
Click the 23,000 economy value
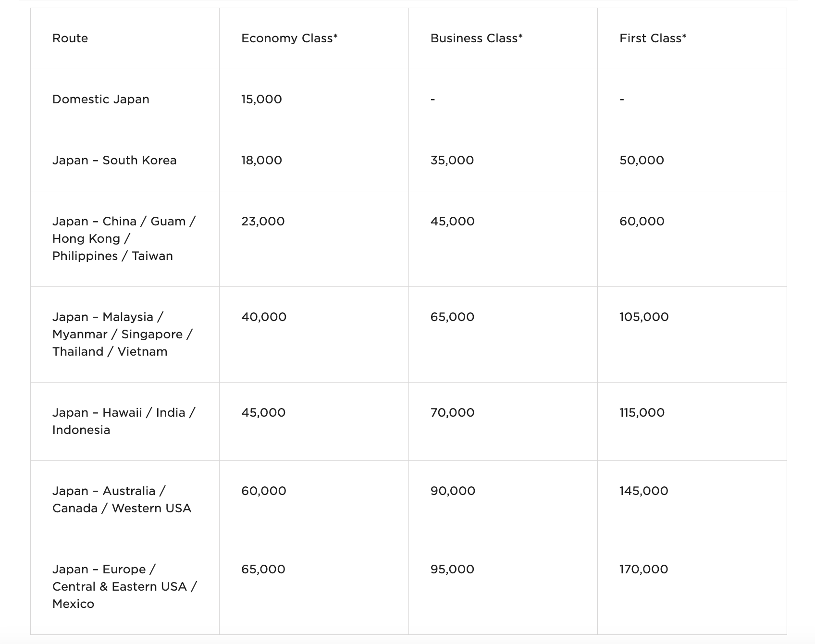coord(263,222)
